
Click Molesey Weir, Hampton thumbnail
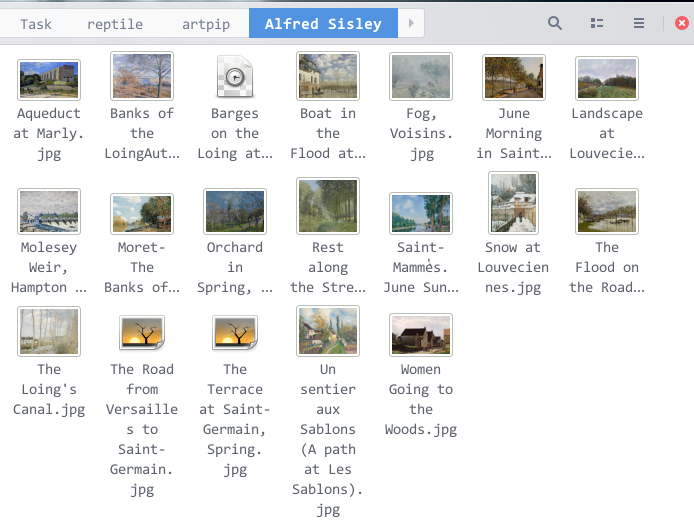[49, 211]
